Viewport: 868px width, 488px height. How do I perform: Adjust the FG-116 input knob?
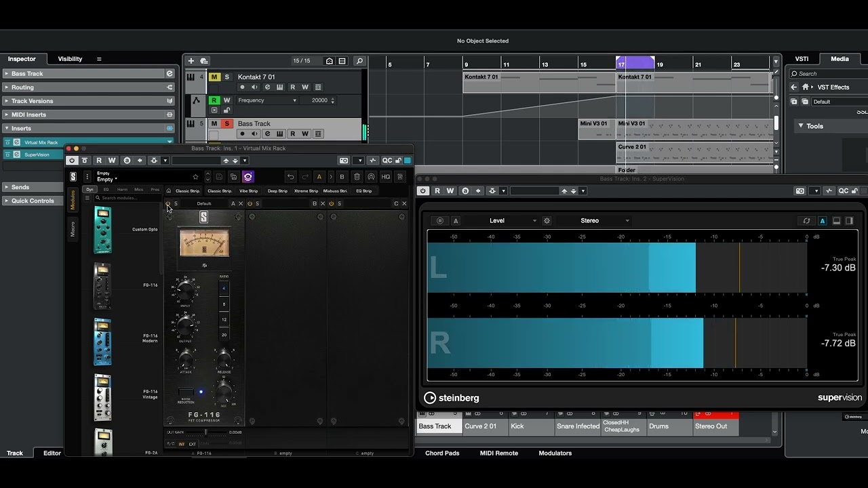pyautogui.click(x=184, y=292)
